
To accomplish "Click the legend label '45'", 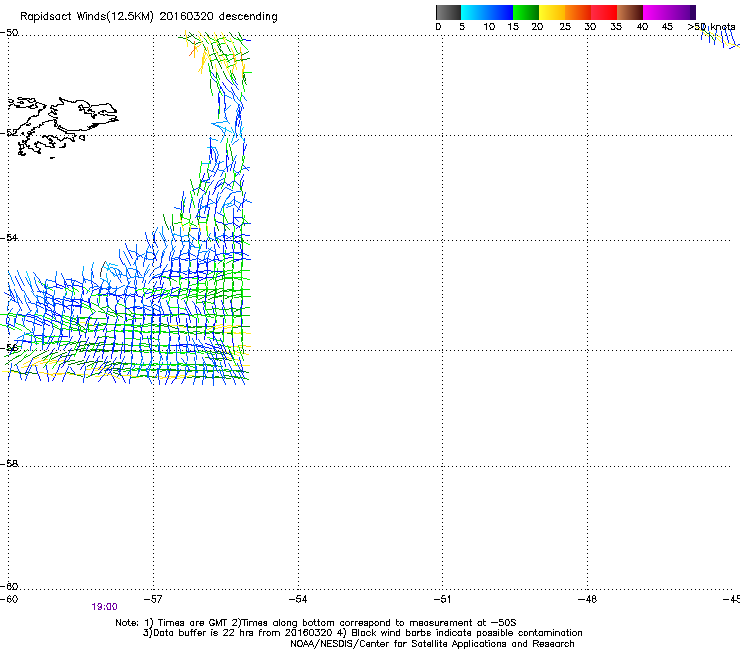I will [x=667, y=27].
